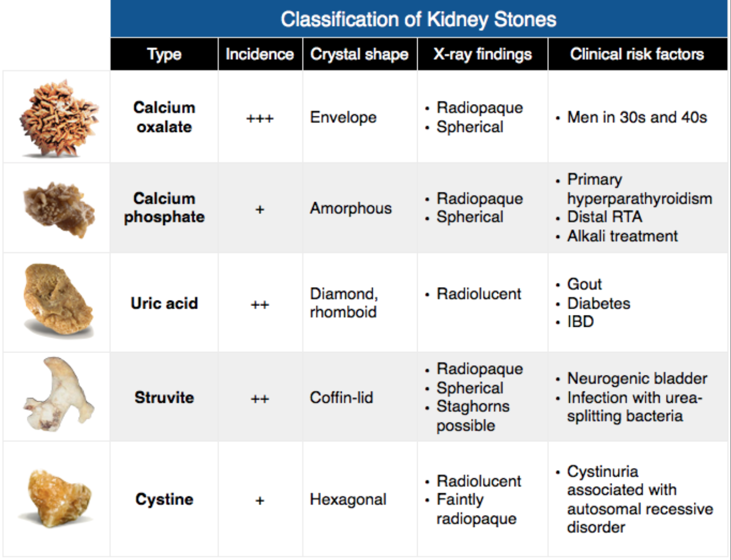The height and width of the screenshot is (560, 731).
Task: Click the uric acid stone image
Action: [58, 300]
